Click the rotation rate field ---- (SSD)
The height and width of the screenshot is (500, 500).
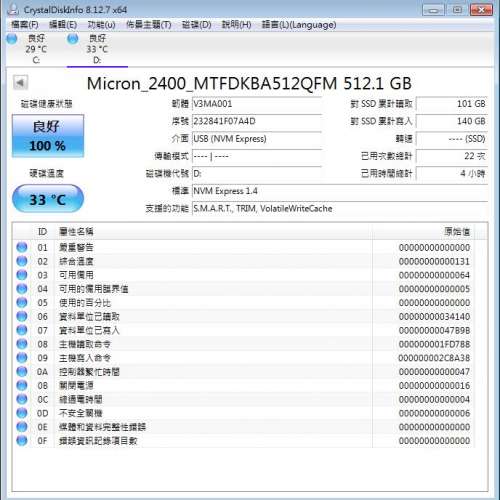(452, 139)
